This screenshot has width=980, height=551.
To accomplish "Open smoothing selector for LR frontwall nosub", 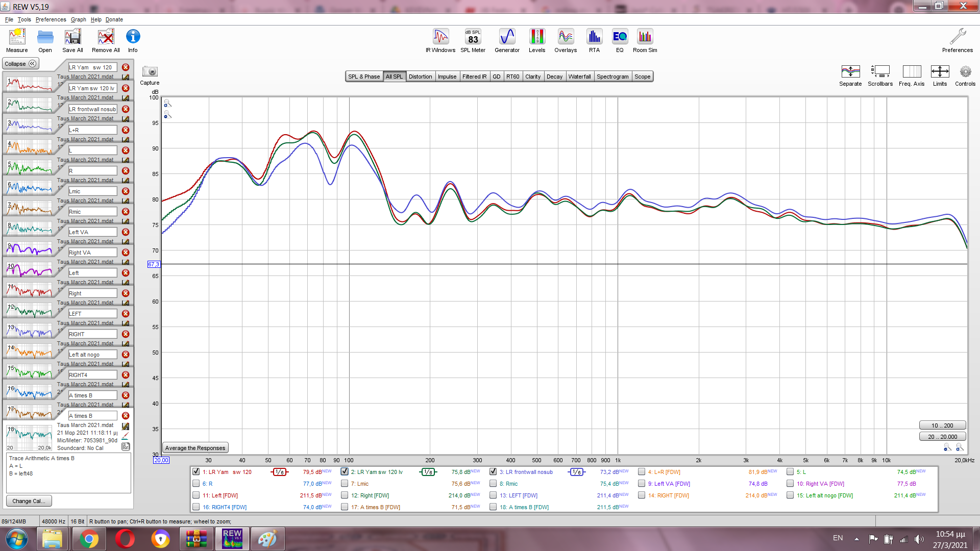I will point(576,472).
